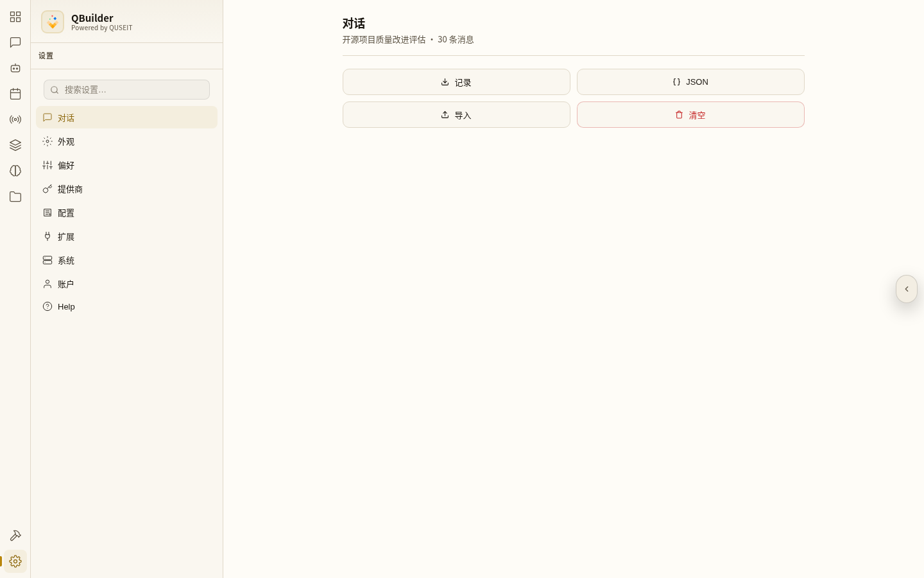Click the QBuilder title text
The width and height of the screenshot is (924, 578).
(x=92, y=18)
